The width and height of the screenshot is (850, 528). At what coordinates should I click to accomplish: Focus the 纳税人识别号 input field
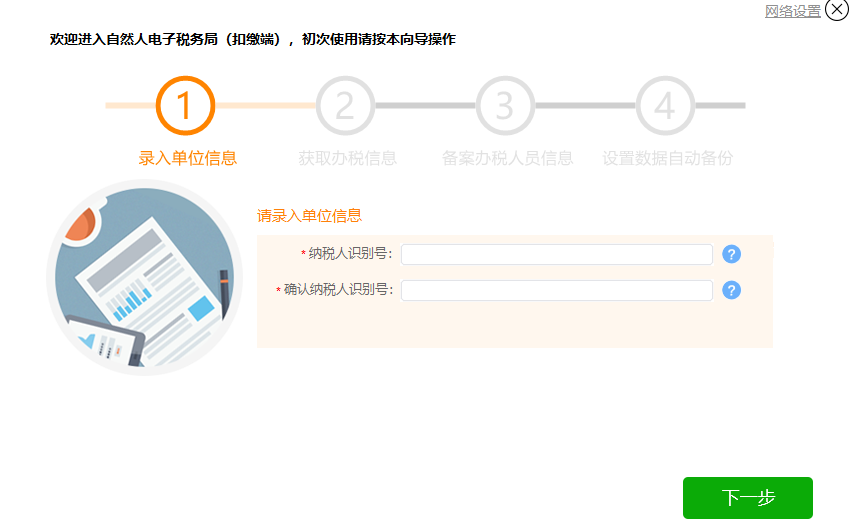click(557, 254)
